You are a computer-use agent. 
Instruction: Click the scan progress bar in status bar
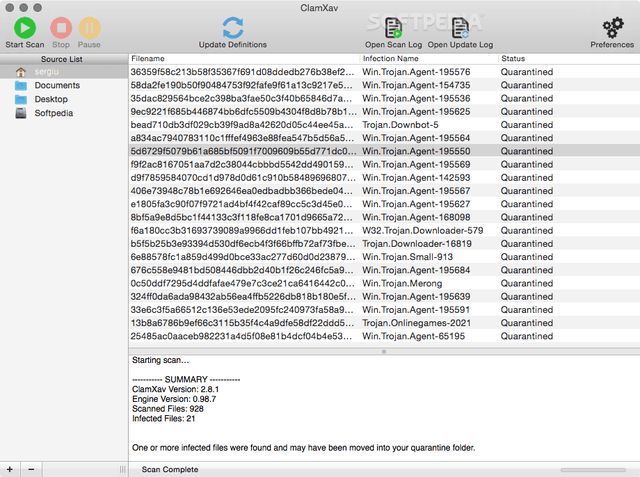(593, 470)
